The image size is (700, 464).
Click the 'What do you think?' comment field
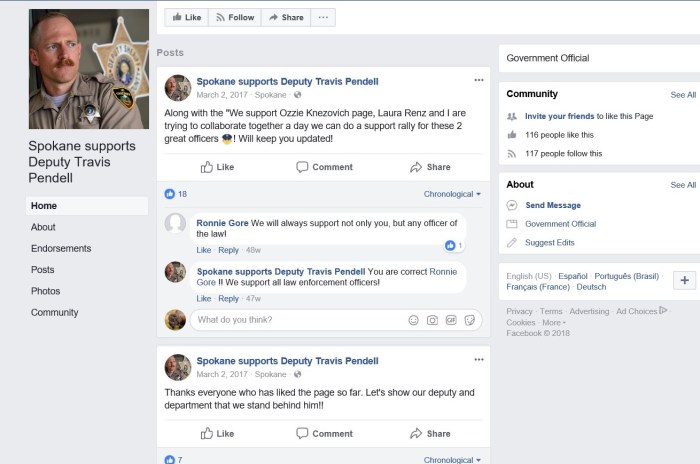(295, 320)
